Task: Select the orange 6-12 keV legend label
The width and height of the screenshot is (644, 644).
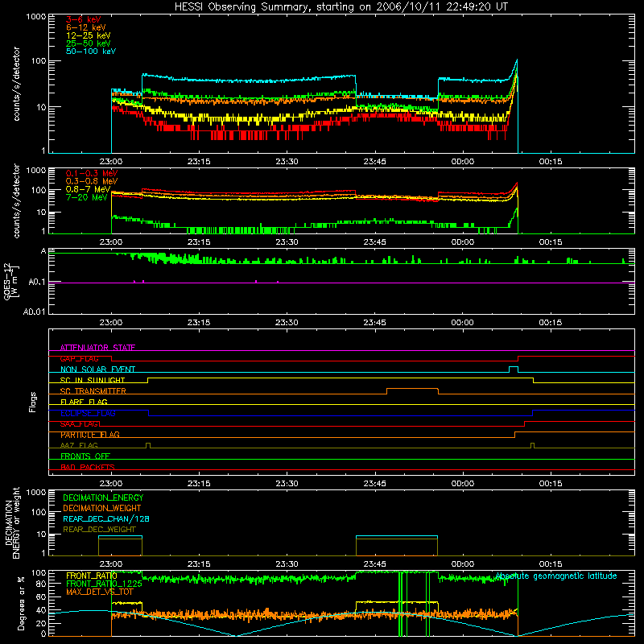Action: click(86, 27)
